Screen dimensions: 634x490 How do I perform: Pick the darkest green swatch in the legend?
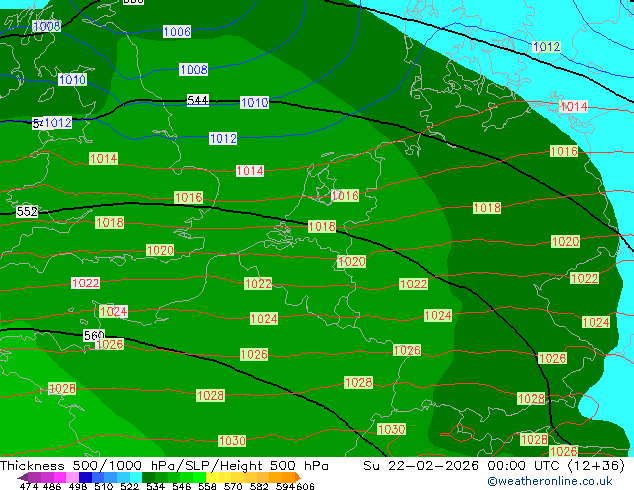point(148,477)
